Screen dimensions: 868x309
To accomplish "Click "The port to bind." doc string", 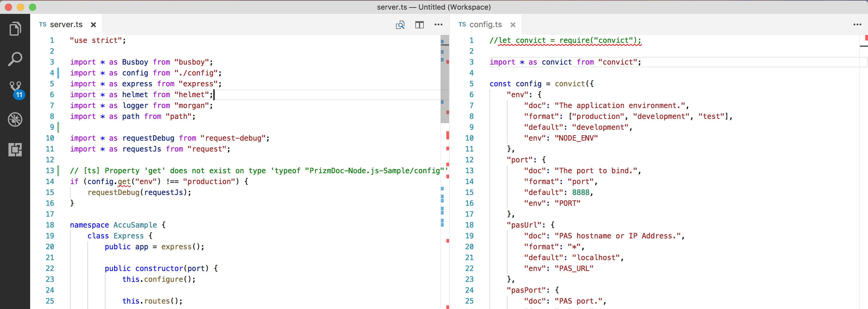I will (596, 171).
